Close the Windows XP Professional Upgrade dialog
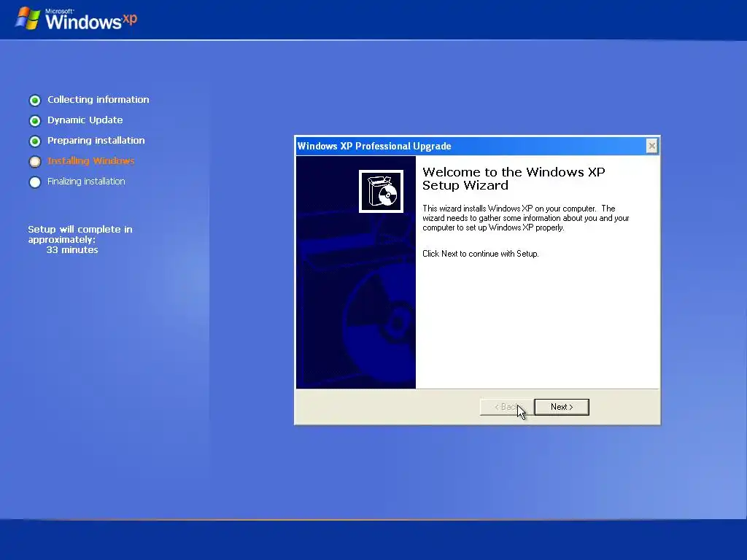Image resolution: width=747 pixels, height=560 pixels. [651, 146]
